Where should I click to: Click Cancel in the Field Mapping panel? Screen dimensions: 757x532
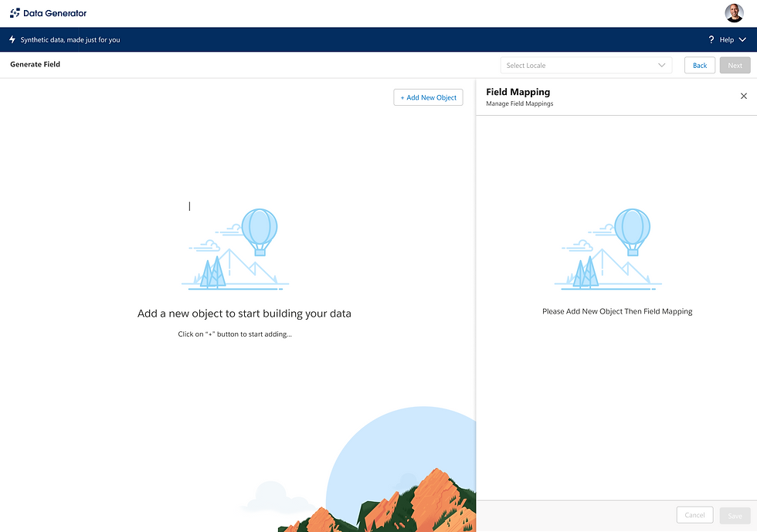coord(694,515)
